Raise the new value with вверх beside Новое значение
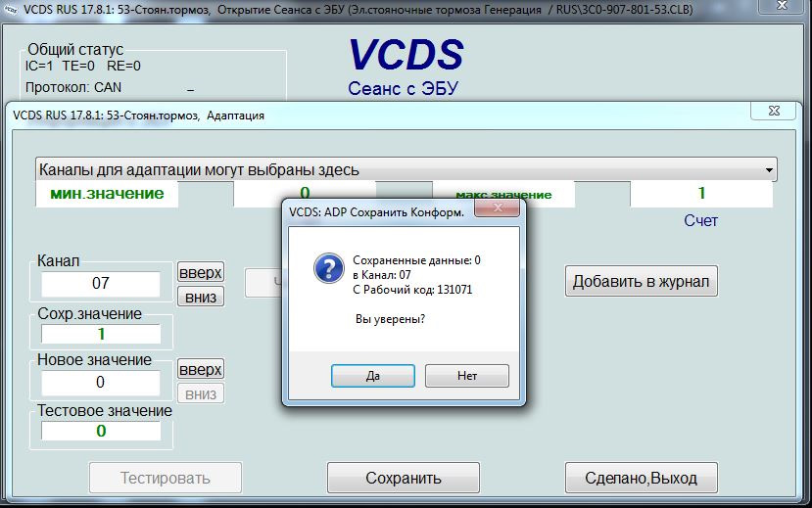 pos(201,369)
